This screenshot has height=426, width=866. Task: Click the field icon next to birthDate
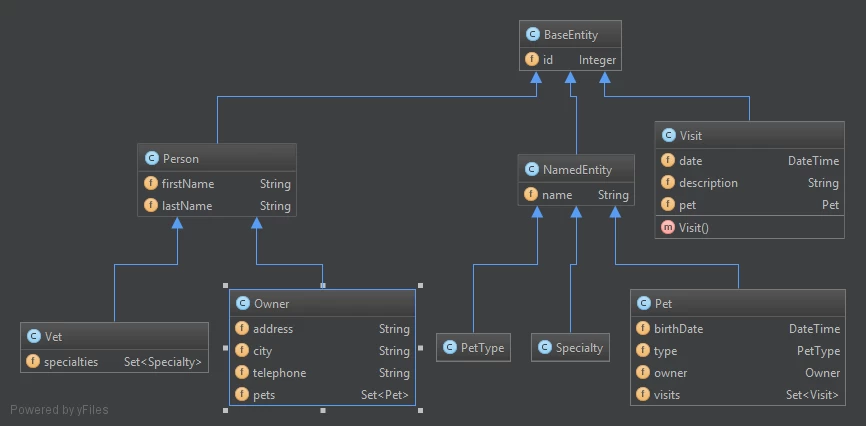click(x=643, y=329)
